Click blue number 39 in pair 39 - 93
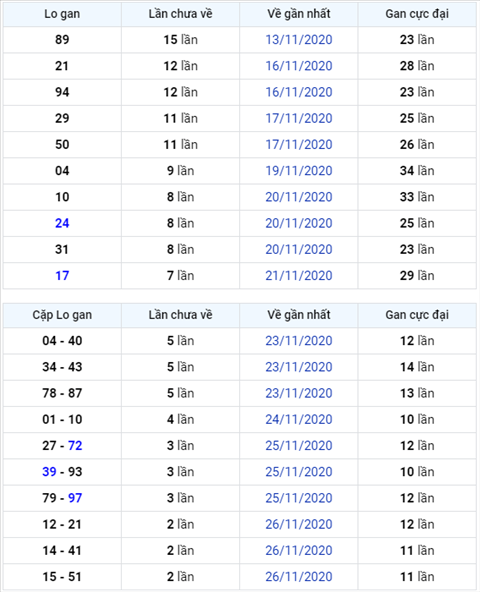The height and width of the screenshot is (592, 480). tap(49, 472)
